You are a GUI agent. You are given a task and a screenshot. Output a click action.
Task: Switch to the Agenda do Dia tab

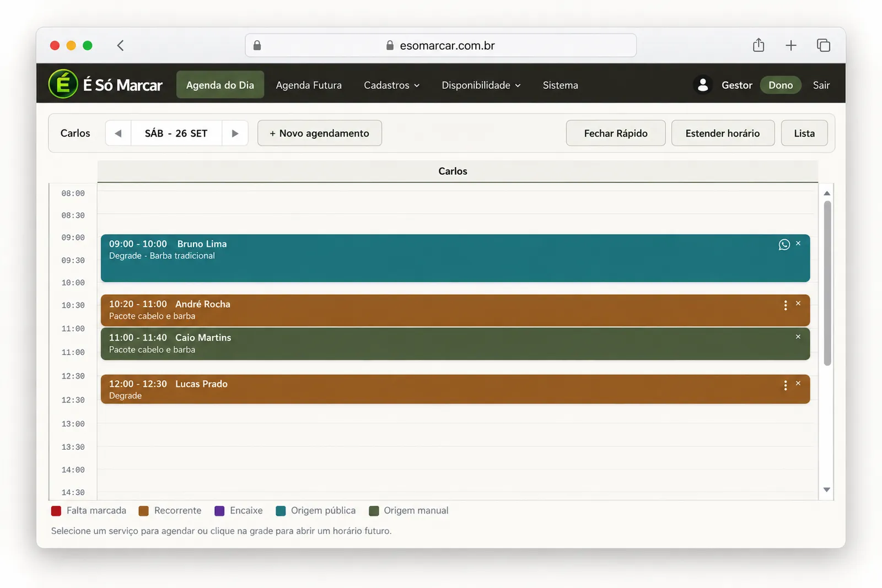tap(220, 85)
